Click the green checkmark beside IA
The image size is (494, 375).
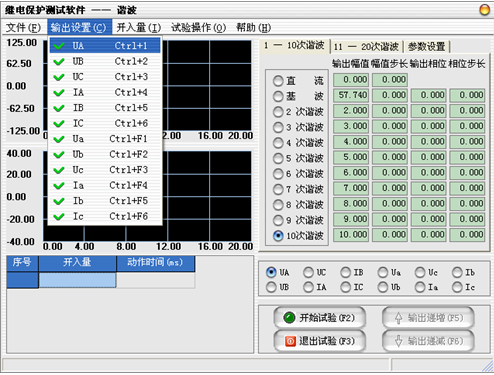tap(59, 93)
